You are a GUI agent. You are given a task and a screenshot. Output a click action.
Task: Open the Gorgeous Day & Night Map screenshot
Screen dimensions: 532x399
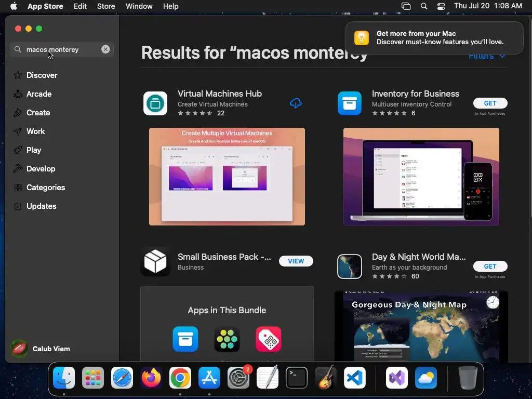421,326
